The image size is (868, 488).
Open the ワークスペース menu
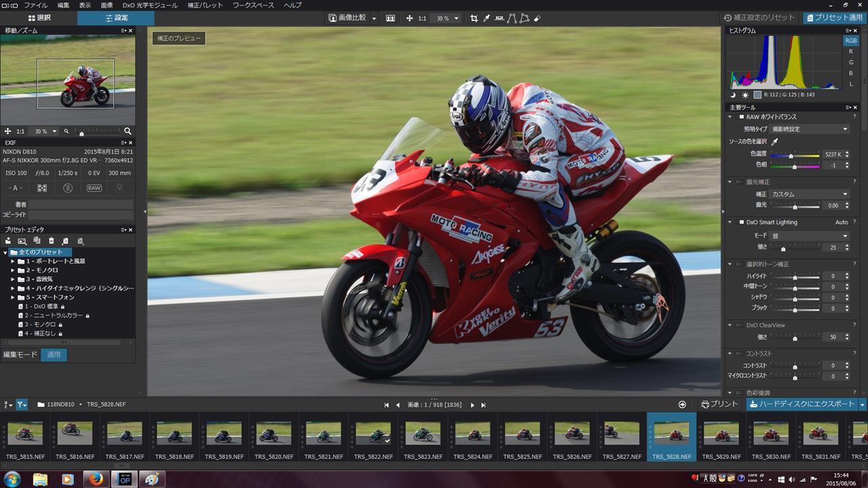point(253,5)
